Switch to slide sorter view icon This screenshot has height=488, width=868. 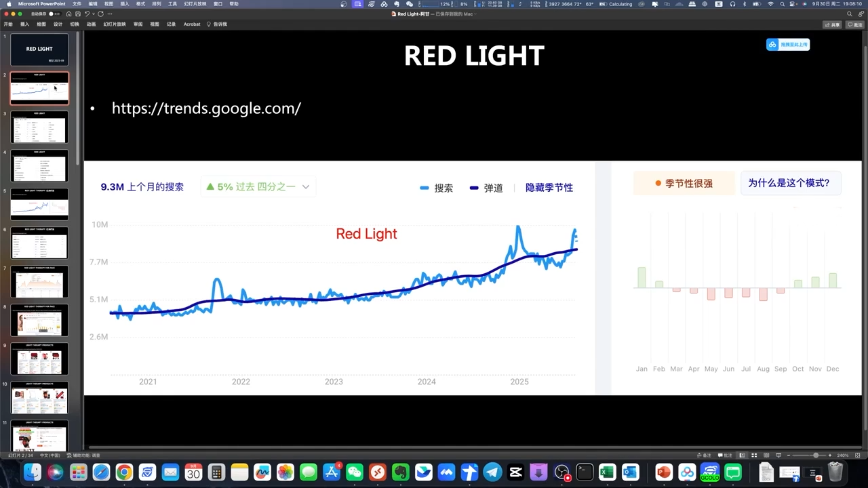pos(754,455)
